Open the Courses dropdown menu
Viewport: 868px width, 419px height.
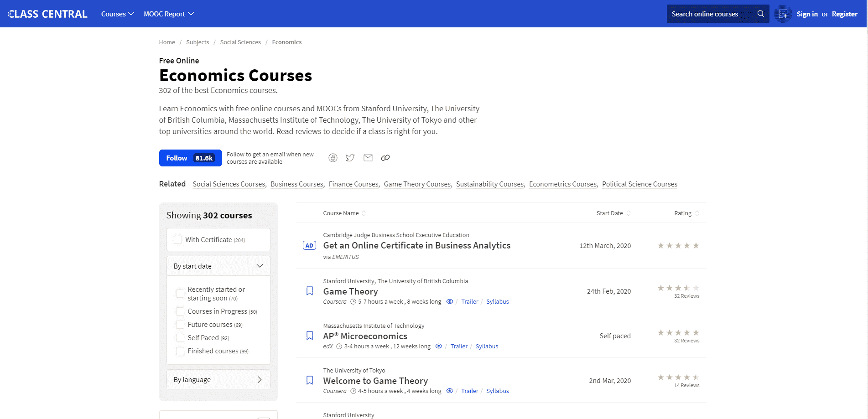(118, 14)
